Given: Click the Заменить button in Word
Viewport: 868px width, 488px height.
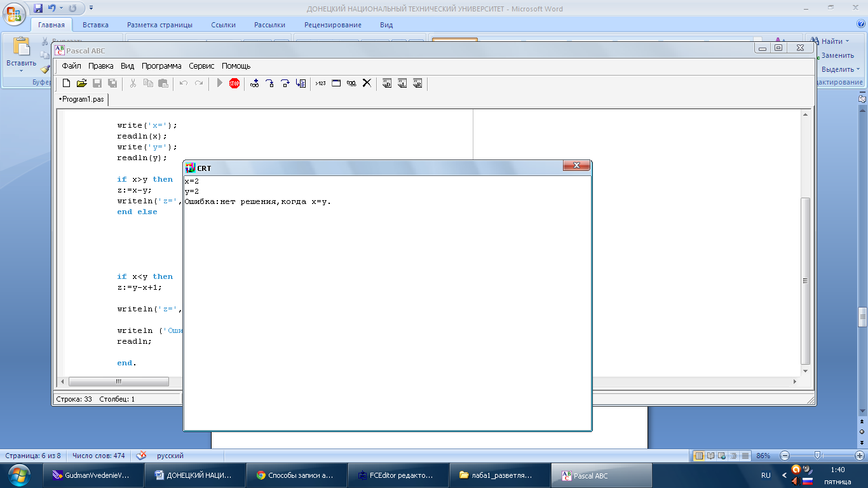Looking at the screenshot, I should 836,55.
